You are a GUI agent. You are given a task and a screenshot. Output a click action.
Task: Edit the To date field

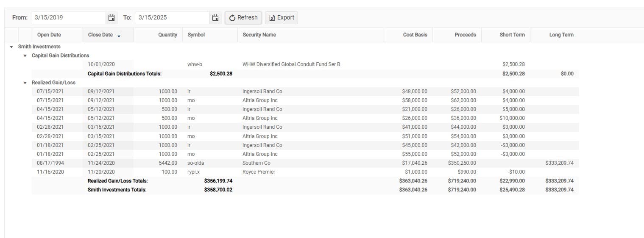pos(172,18)
